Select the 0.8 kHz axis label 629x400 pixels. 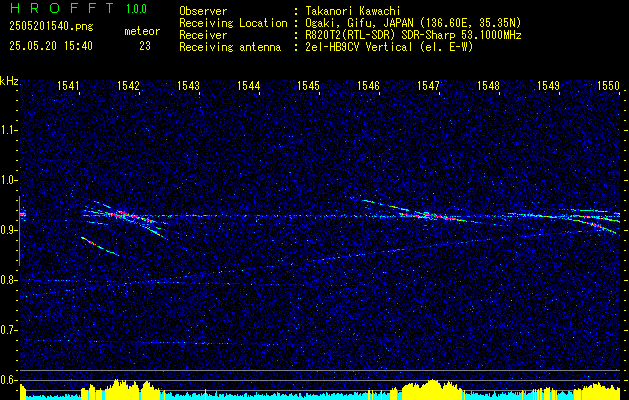(9, 280)
